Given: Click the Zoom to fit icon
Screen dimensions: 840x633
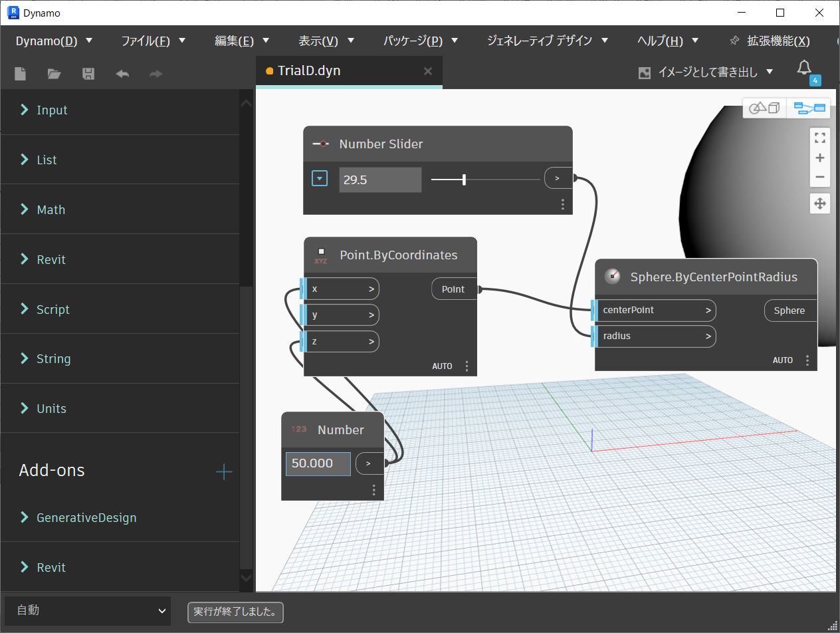Looking at the screenshot, I should point(820,138).
